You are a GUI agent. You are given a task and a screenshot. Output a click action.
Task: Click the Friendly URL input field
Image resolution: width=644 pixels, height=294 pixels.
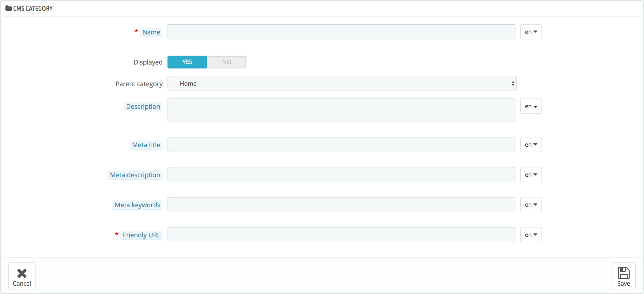pyautogui.click(x=341, y=235)
